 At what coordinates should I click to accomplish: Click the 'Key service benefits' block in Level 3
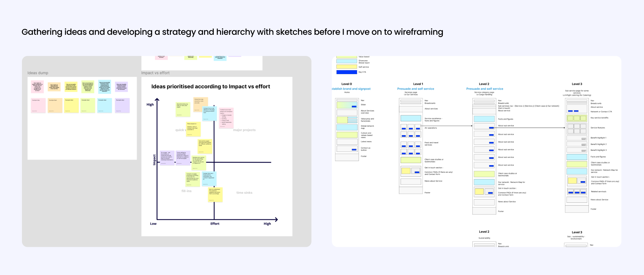click(576, 118)
